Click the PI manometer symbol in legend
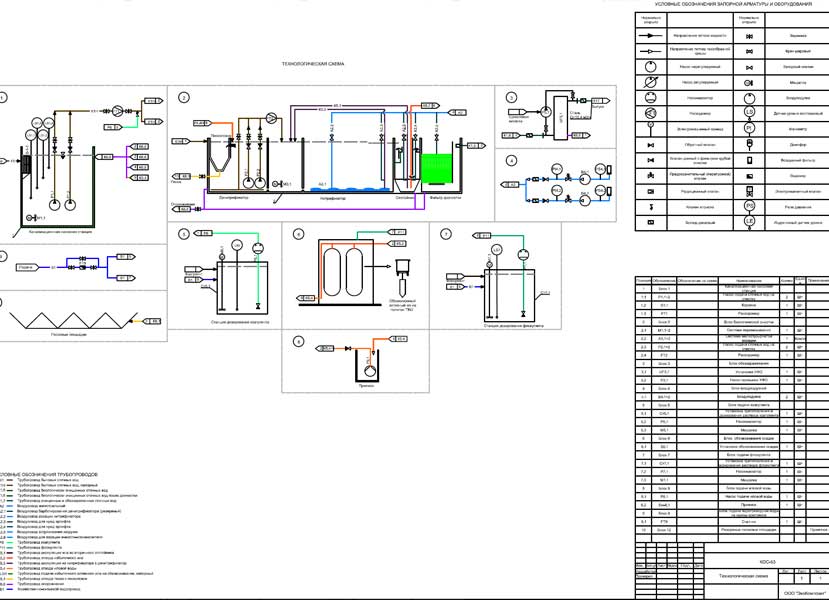 pyautogui.click(x=749, y=129)
